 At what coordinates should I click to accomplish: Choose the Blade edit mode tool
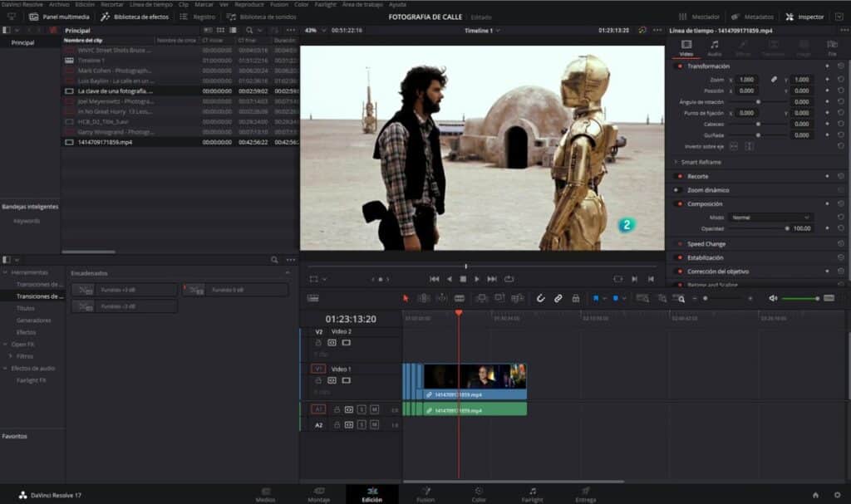coord(459,298)
